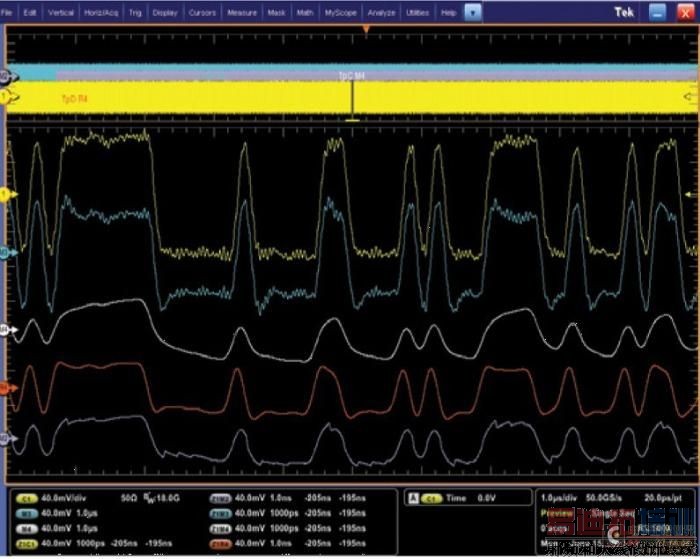Click the cyan Z1M1 zoom badge
This screenshot has height=559, width=700.
(x=221, y=513)
